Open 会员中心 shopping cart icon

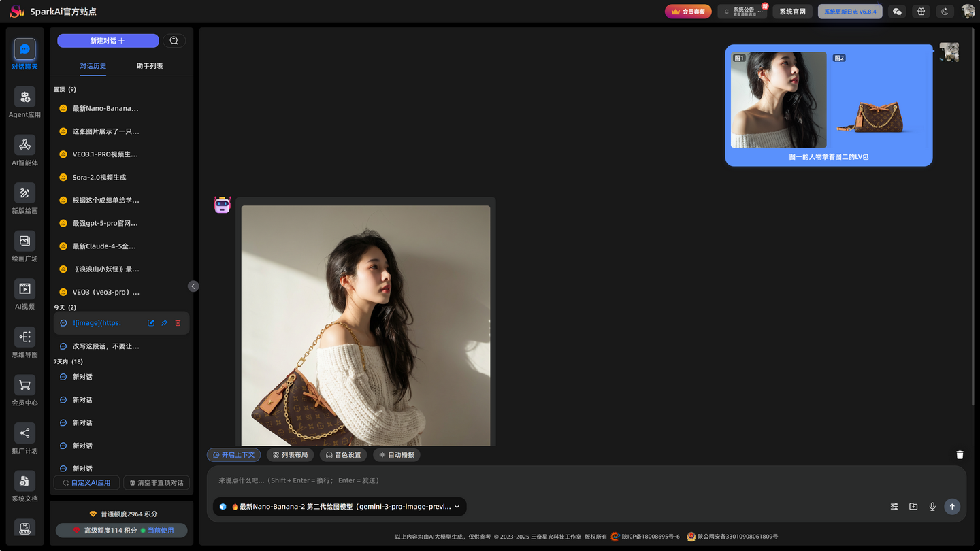[x=24, y=385]
